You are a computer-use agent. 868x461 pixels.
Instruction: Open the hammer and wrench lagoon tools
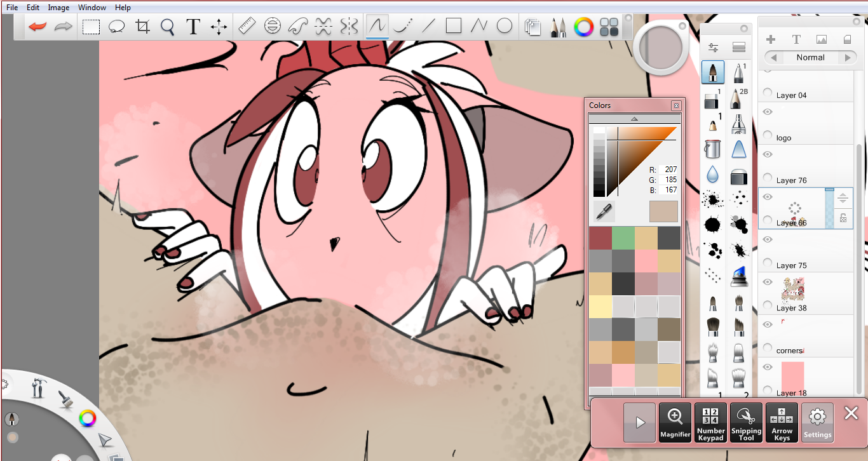point(38,387)
